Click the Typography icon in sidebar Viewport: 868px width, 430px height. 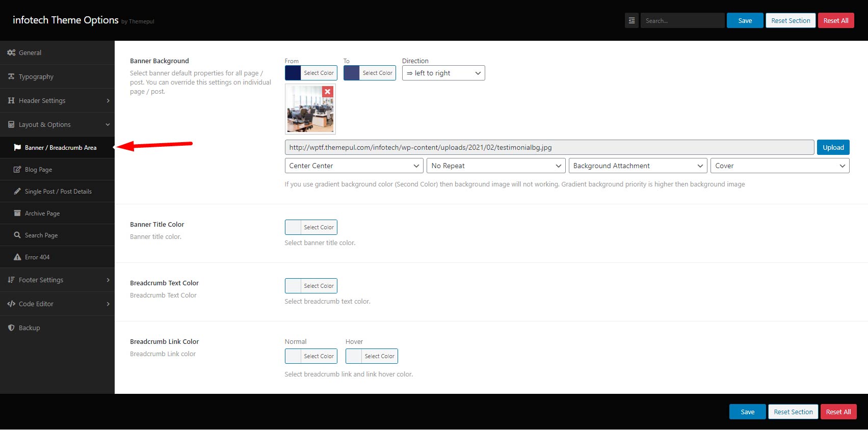pyautogui.click(x=11, y=76)
